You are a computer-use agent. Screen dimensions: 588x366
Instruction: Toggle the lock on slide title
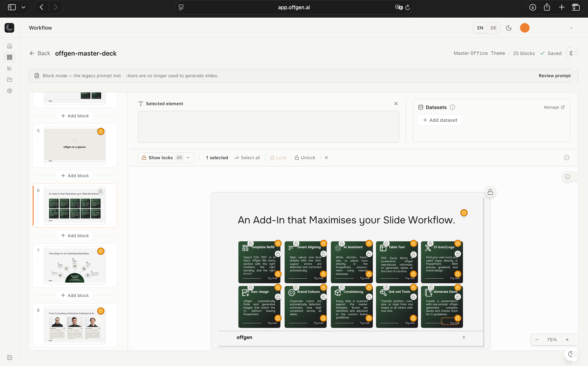tap(464, 213)
